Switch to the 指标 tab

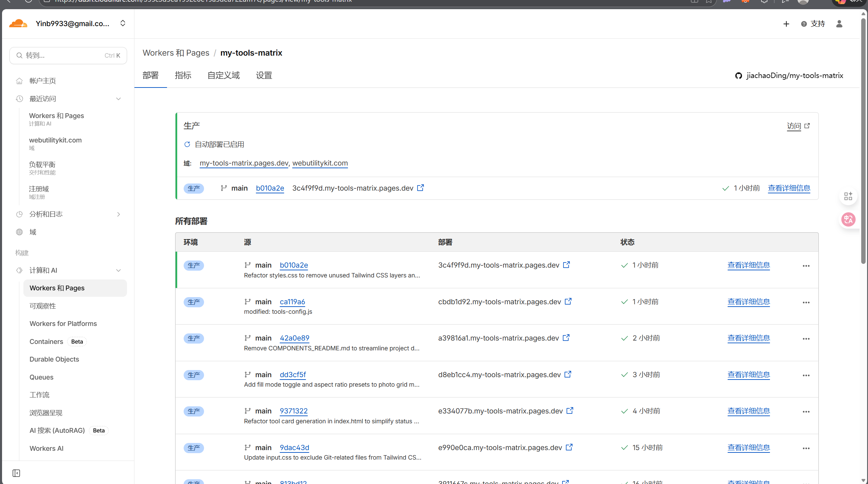tap(183, 75)
